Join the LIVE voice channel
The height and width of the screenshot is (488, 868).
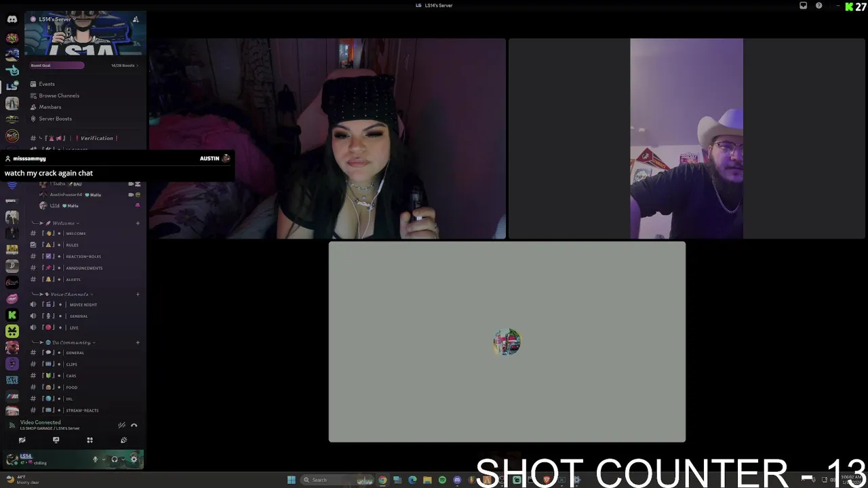click(85, 327)
